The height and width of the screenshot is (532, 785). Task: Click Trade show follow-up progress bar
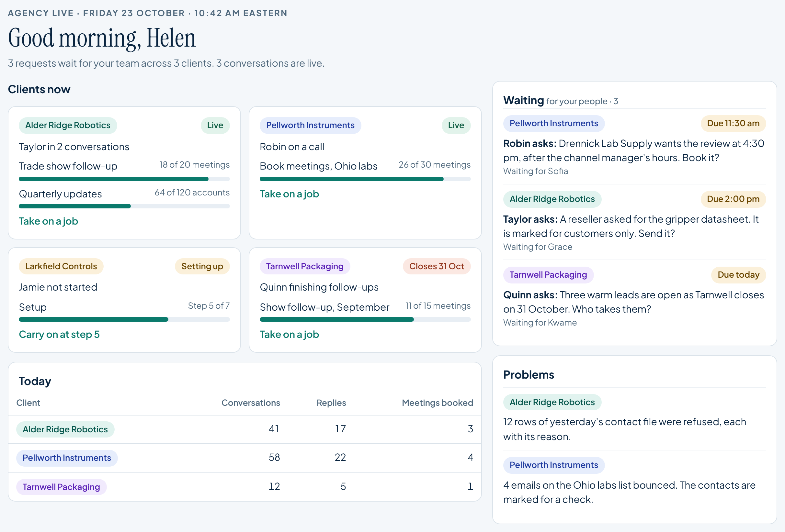click(124, 179)
